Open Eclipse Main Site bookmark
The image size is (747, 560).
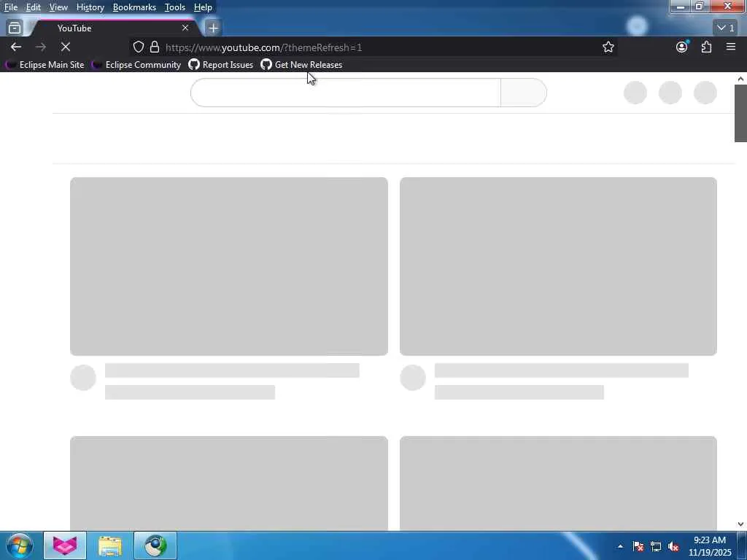[x=44, y=65]
